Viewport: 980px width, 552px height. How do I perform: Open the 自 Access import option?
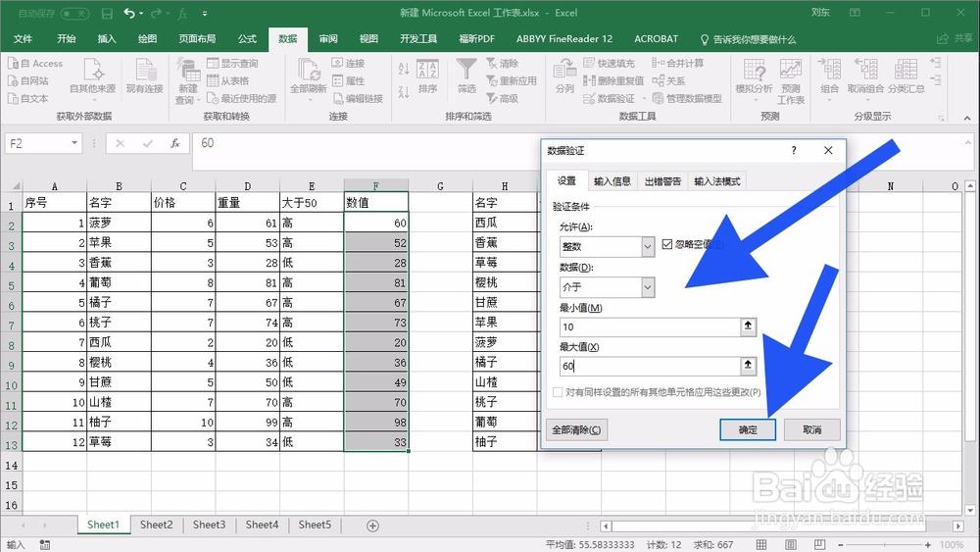click(x=35, y=63)
